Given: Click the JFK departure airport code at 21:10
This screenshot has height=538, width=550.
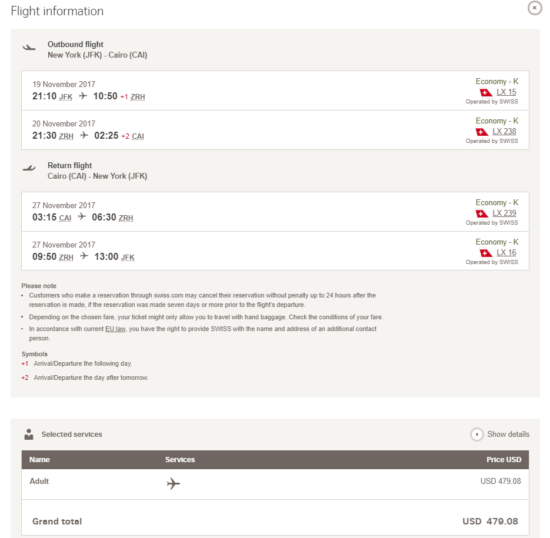Looking at the screenshot, I should pyautogui.click(x=66, y=97).
